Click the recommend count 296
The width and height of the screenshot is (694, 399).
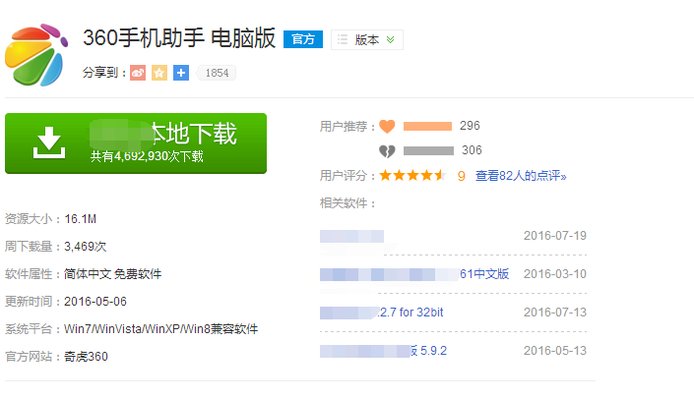(x=470, y=126)
